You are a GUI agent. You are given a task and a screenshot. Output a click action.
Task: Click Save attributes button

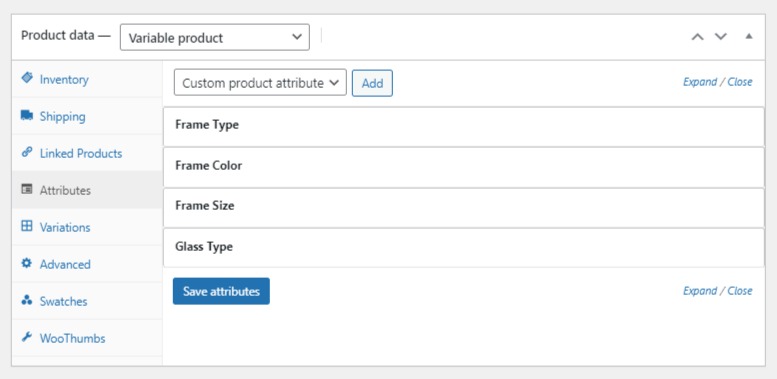[x=221, y=291]
